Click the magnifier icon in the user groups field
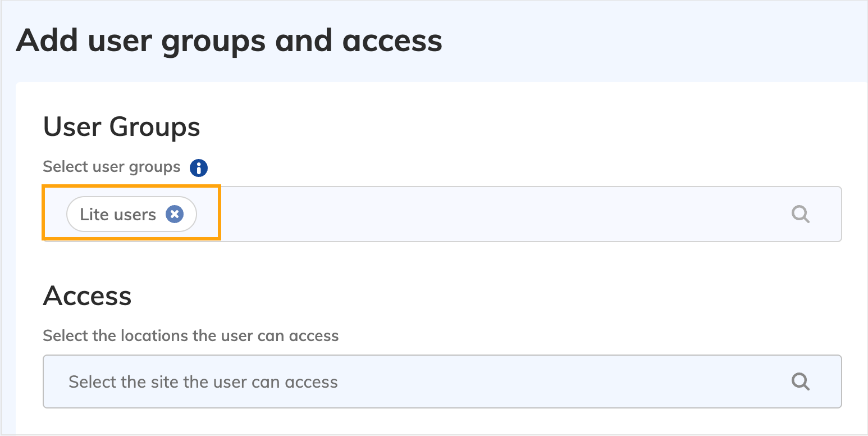 801,214
